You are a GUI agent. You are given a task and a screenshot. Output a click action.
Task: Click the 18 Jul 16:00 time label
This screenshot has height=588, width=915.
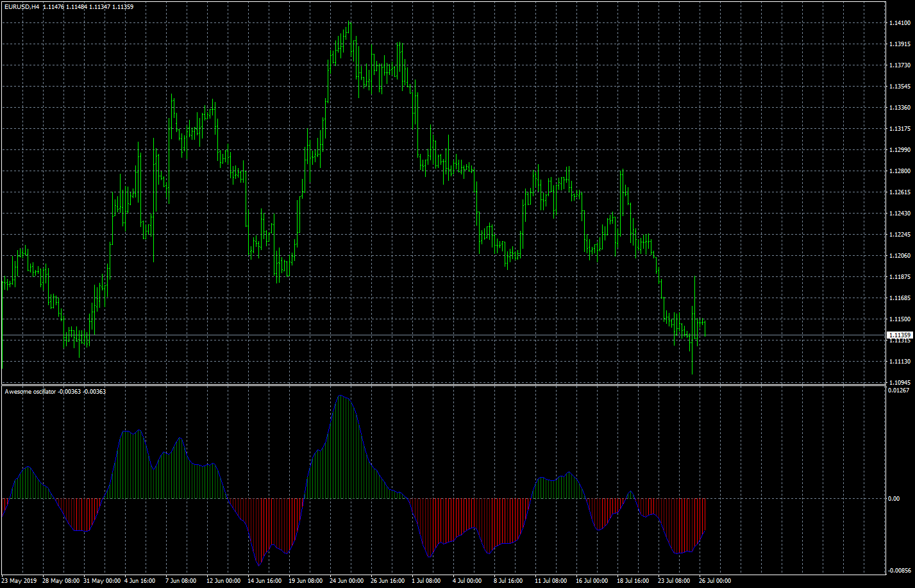point(634,581)
